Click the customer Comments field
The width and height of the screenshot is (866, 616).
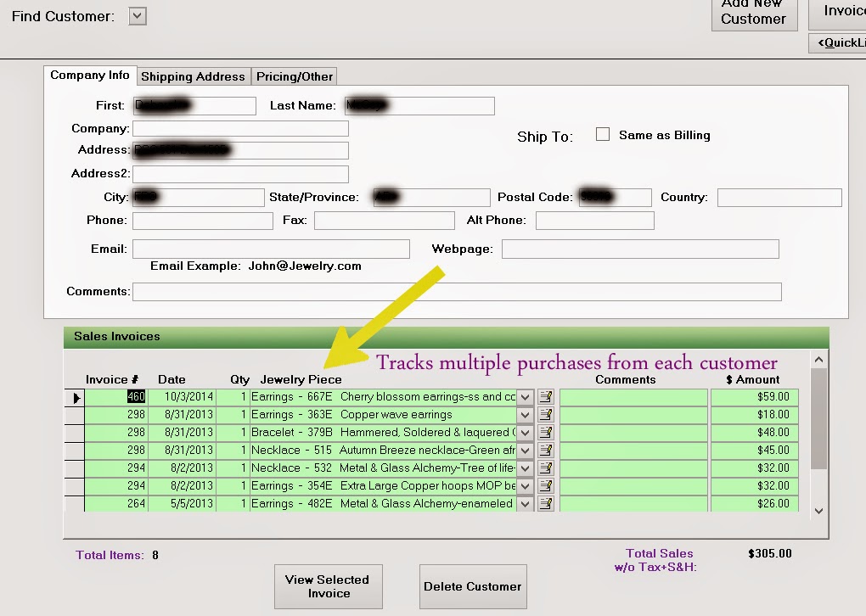(458, 292)
